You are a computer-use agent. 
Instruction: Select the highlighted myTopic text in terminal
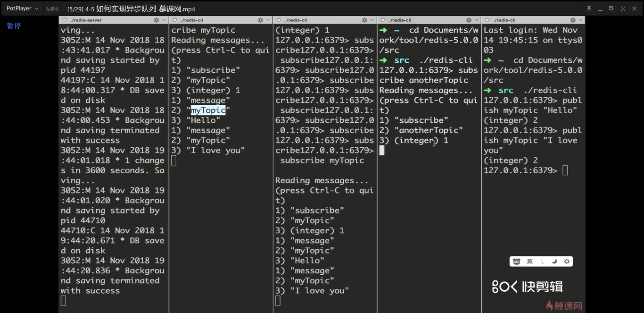pyautogui.click(x=208, y=110)
